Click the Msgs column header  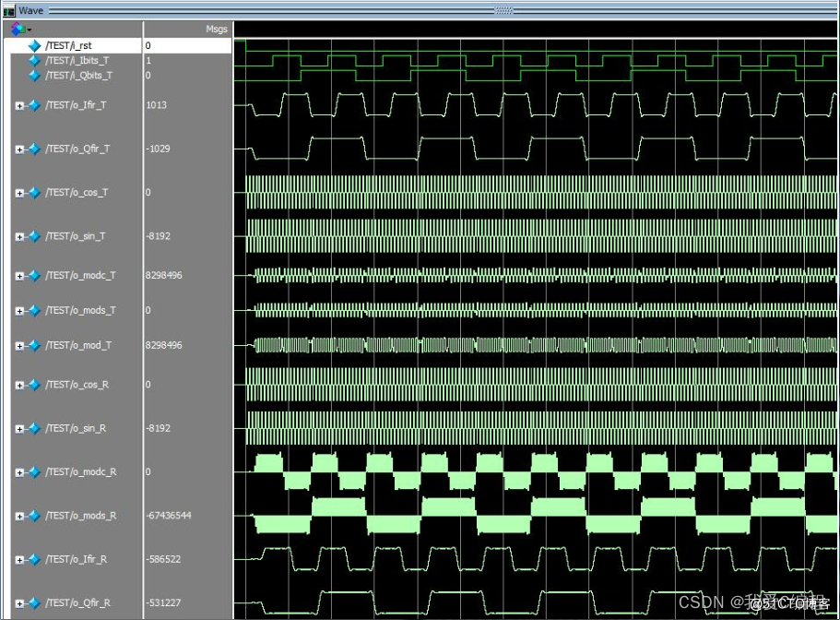point(216,30)
